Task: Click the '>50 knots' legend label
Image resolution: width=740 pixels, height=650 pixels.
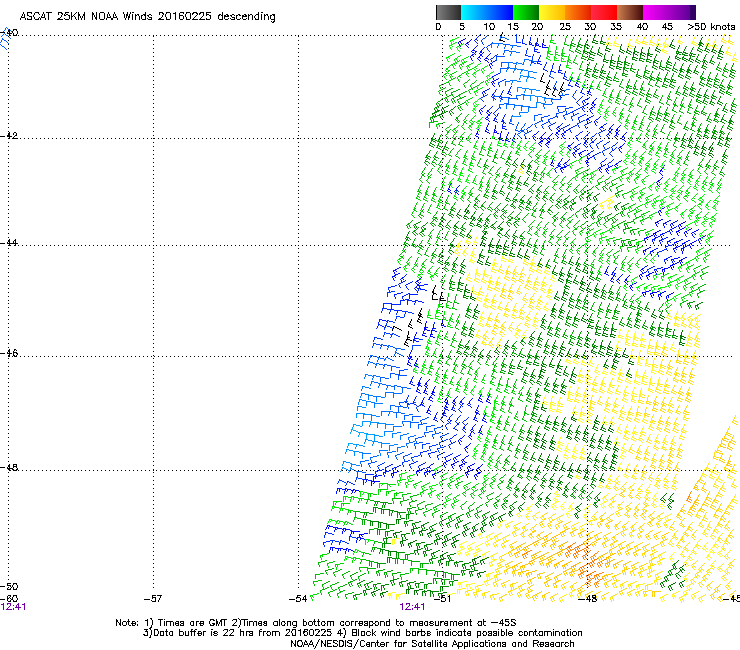Action: [x=711, y=27]
